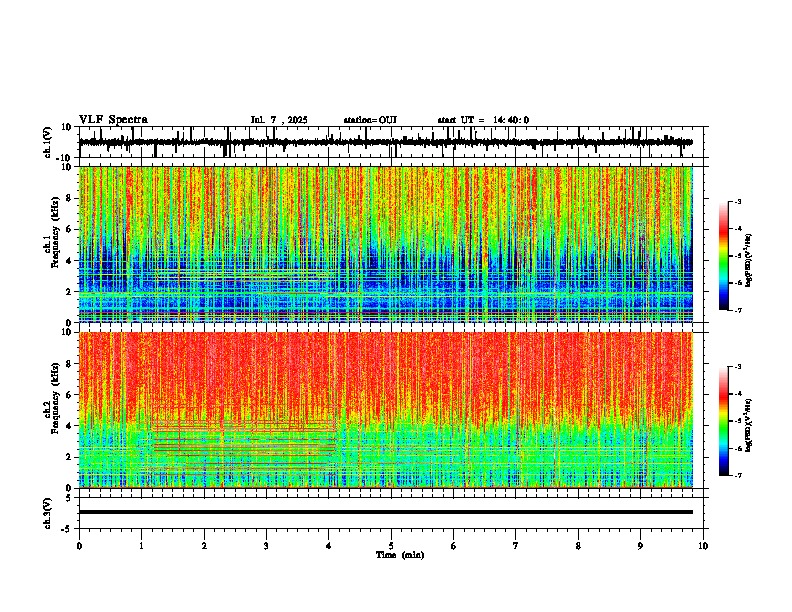This screenshot has height=612, width=792.
Task: Click the "ch.1(V)" waveform axis label
Action: coord(47,142)
